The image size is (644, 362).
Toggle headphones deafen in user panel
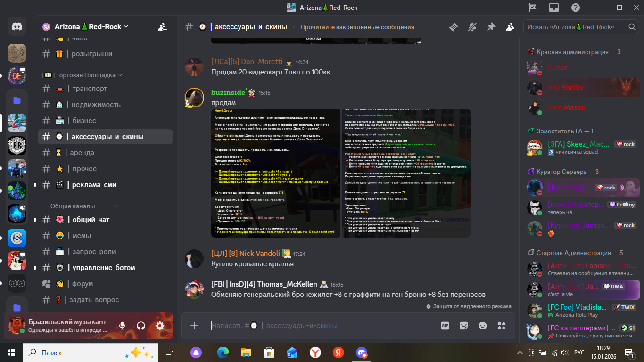140,326
